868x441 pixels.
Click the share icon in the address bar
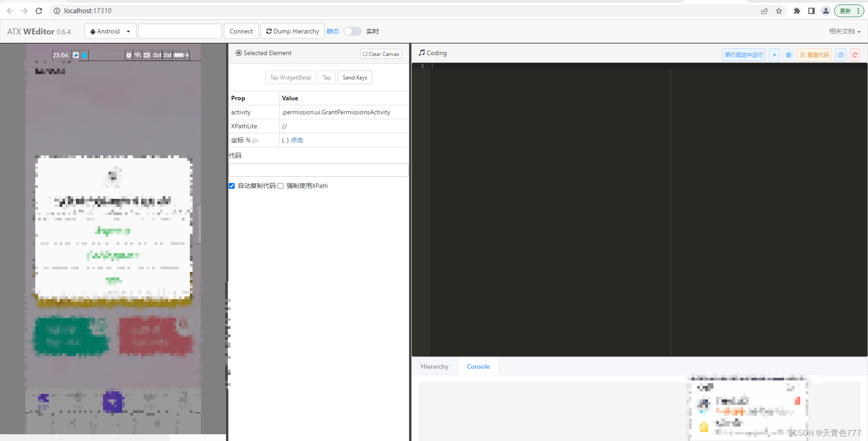(x=764, y=10)
